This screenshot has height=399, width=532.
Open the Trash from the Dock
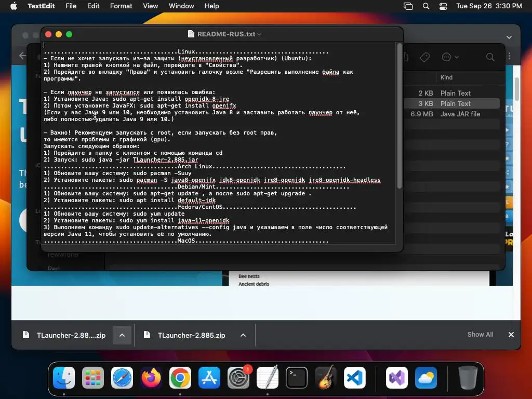[468, 378]
